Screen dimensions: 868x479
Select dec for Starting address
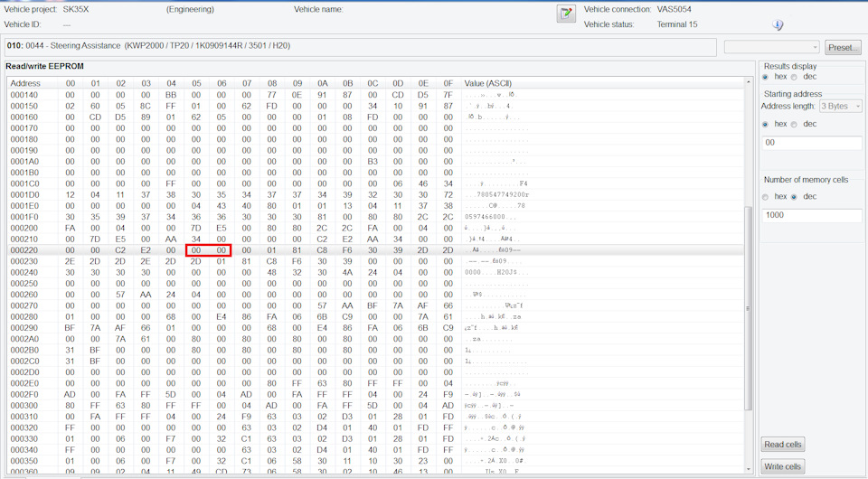pos(795,125)
